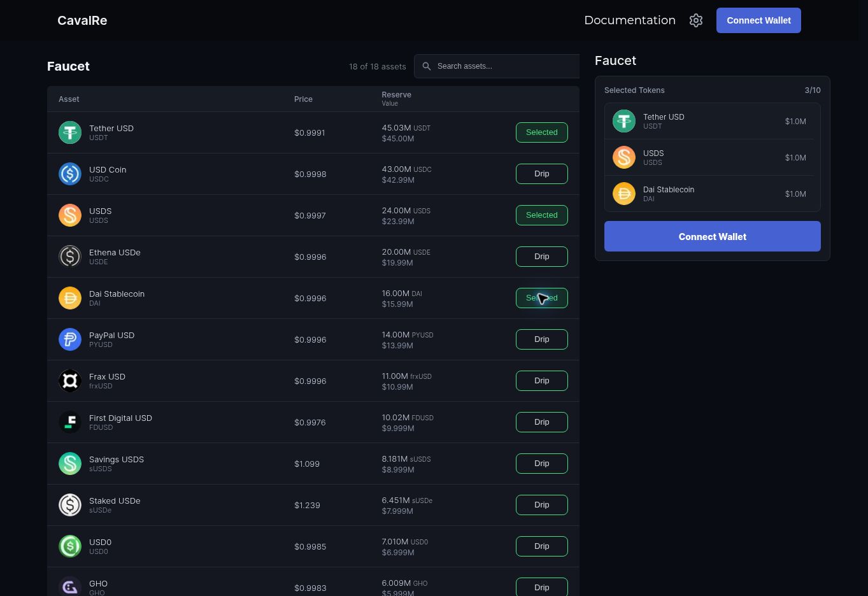The image size is (868, 596).
Task: Click the PayPal USD token icon
Action: click(70, 339)
